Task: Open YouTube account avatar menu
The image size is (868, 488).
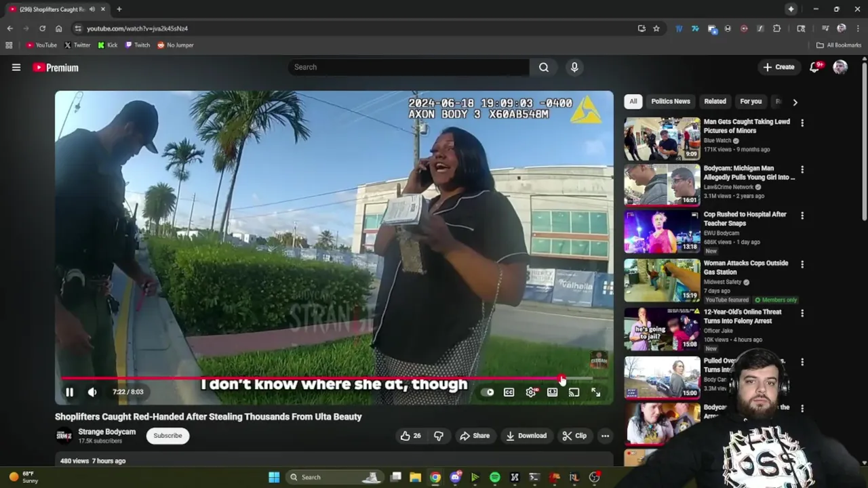Action: pos(840,67)
